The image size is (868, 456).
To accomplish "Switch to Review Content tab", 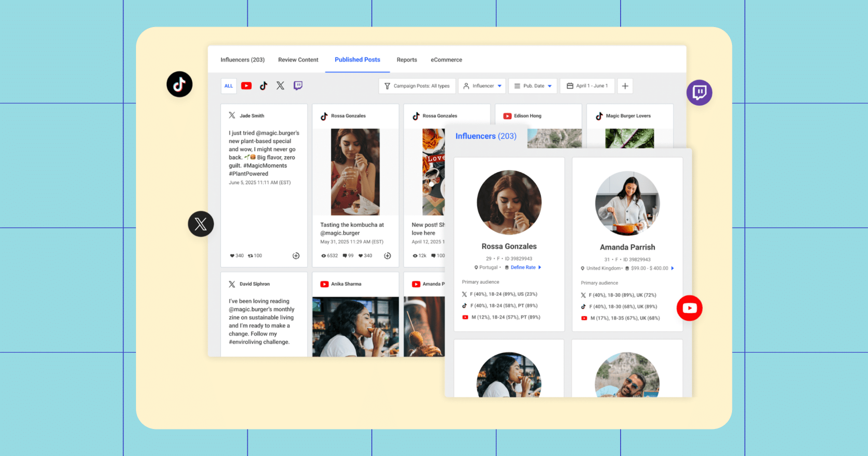I will (x=298, y=60).
